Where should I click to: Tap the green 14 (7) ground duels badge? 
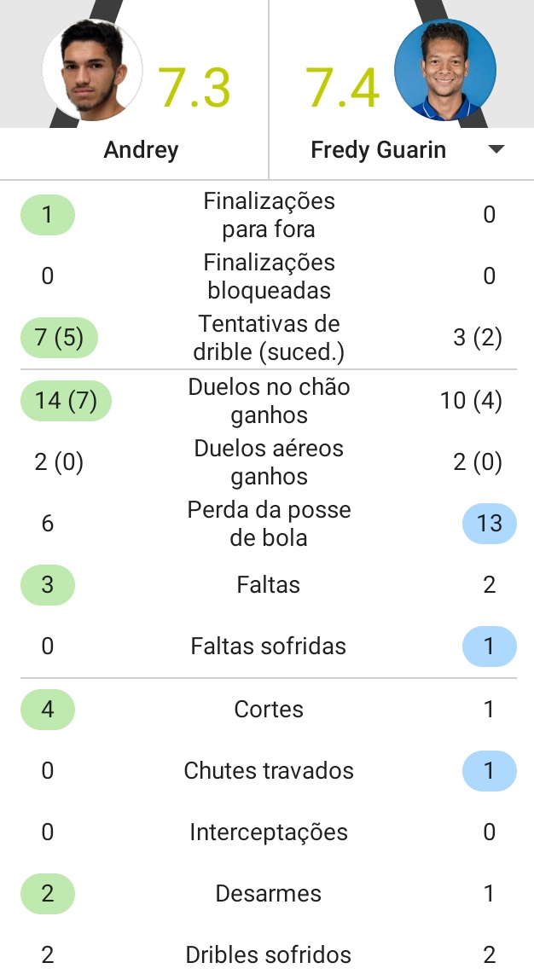[66, 400]
